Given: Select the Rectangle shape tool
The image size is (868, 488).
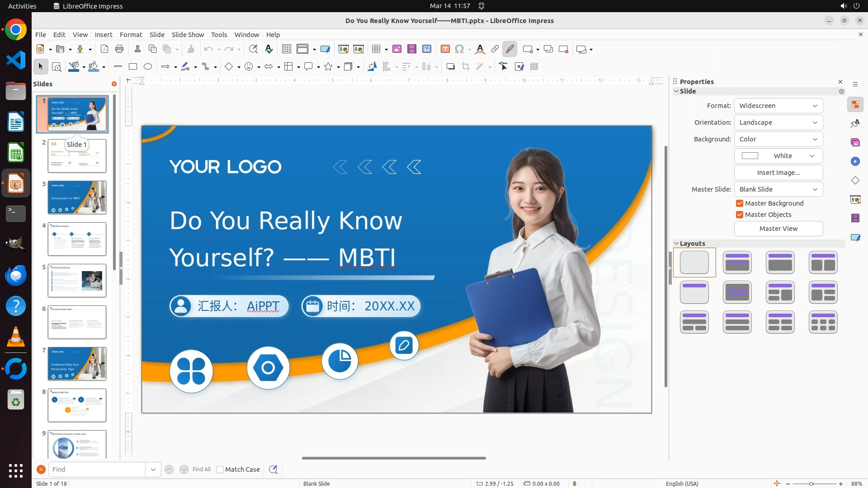Looking at the screenshot, I should [x=133, y=67].
